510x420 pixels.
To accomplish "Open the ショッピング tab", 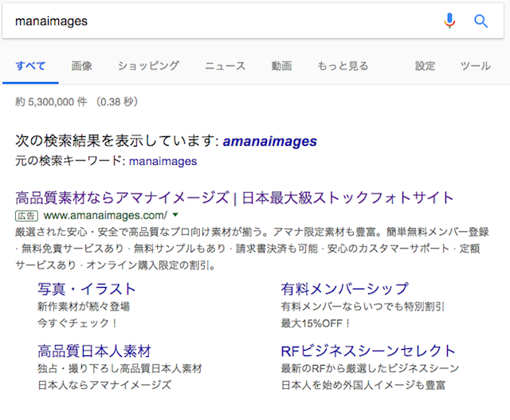I will point(148,66).
